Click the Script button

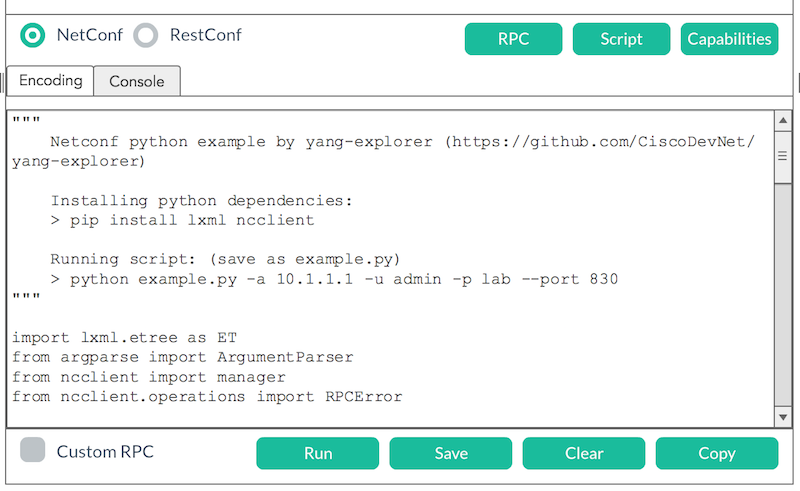621,39
